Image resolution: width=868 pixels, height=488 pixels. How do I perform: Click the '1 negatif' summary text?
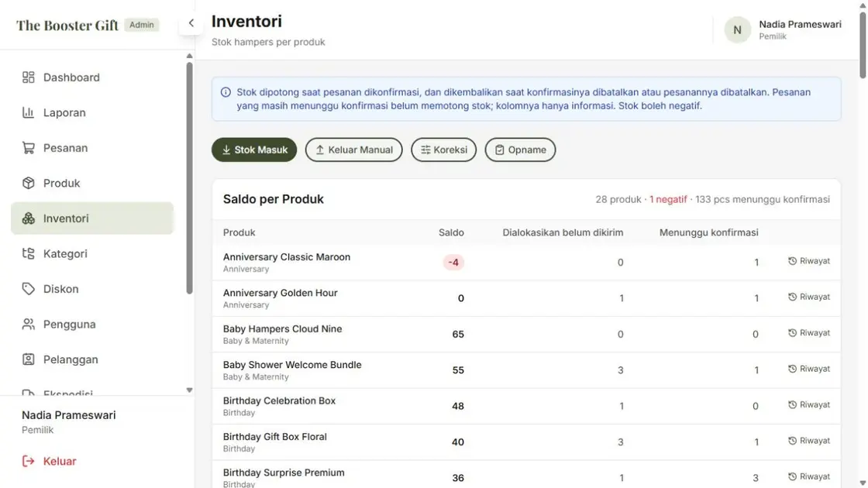click(668, 200)
